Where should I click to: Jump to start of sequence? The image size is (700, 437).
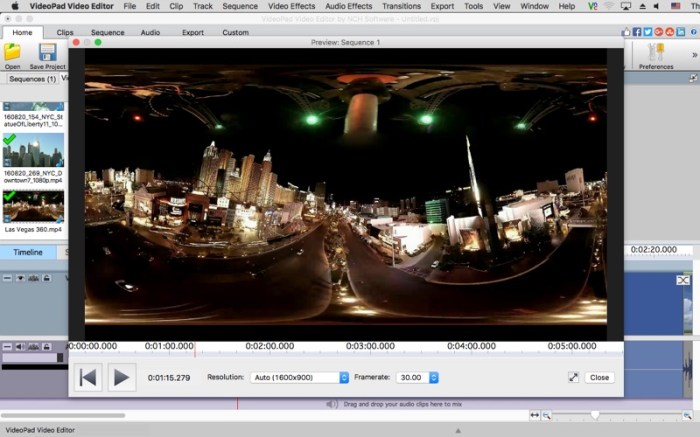click(88, 377)
